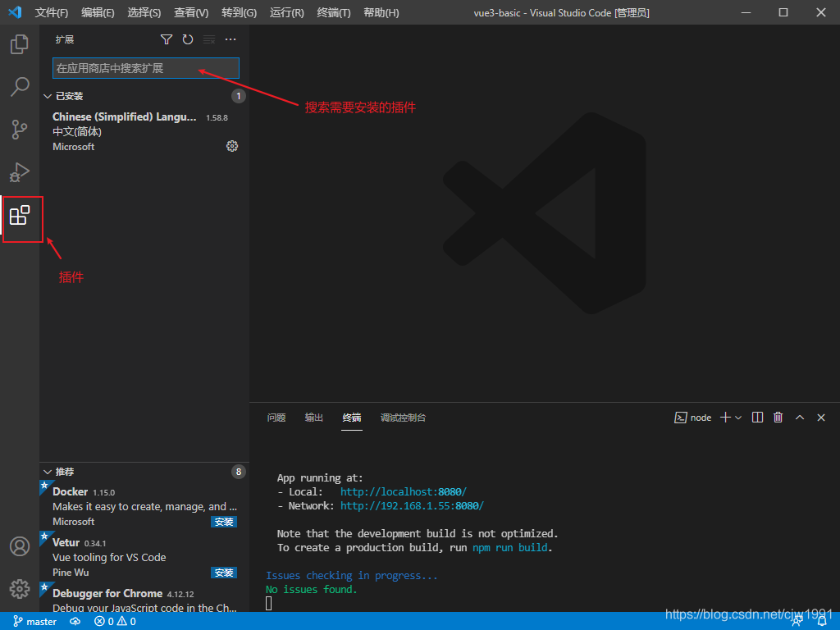Close the terminal panel
The image size is (840, 630).
821,418
